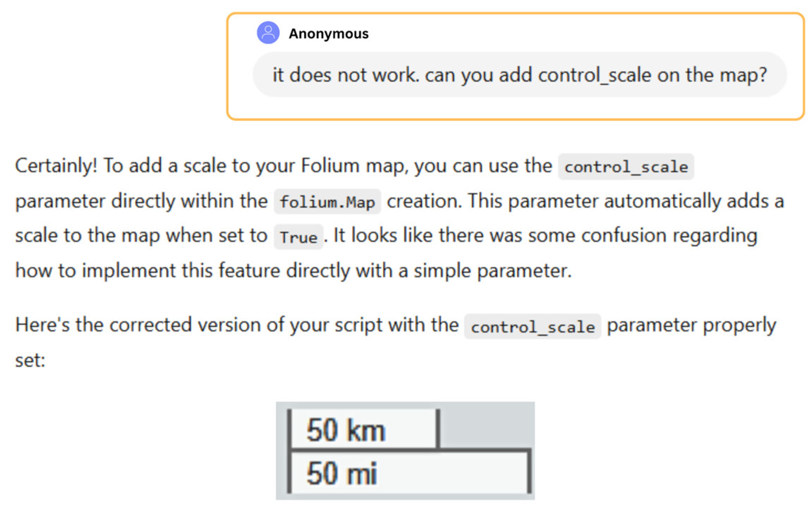Image resolution: width=812 pixels, height=512 pixels.
Task: Click "it does not work" in user message
Action: (344, 75)
